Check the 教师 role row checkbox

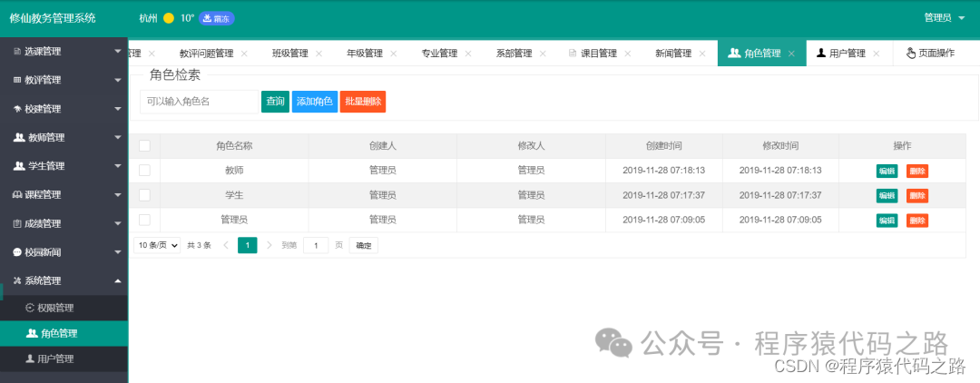[144, 170]
